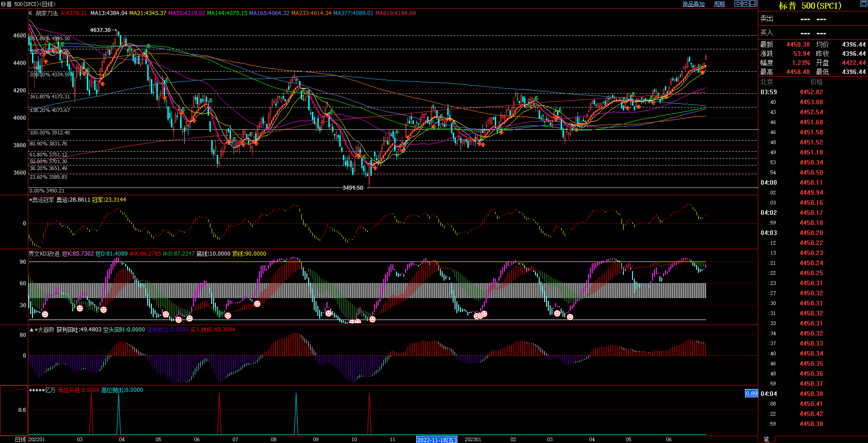
Task: Click the maximize quote panel icon
Action: [863, 4]
